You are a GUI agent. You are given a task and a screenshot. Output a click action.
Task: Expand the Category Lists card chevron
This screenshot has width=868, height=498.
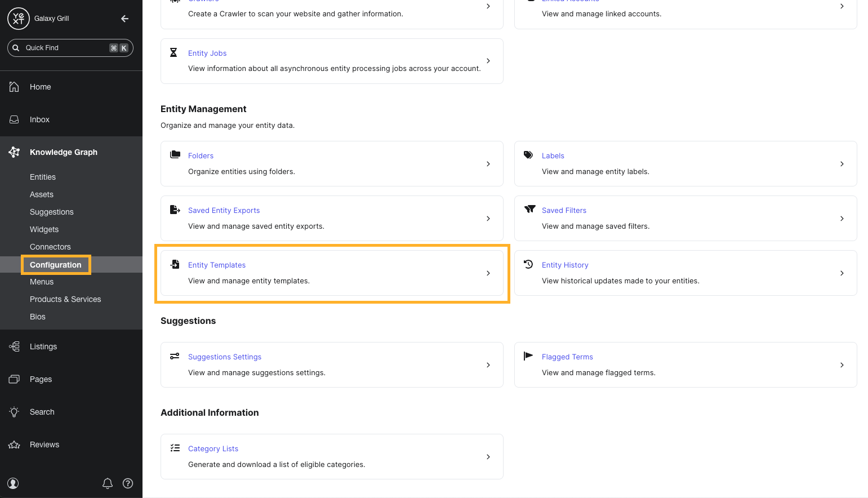(x=488, y=456)
